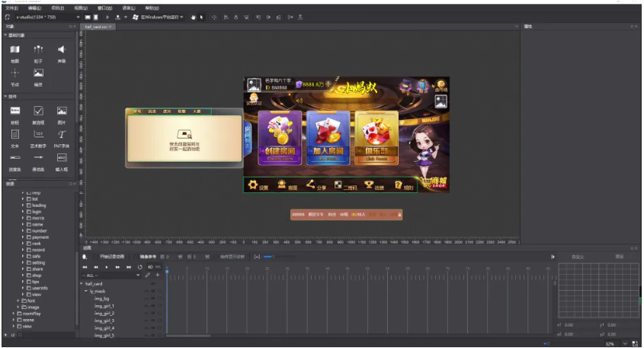Select the Sound speaker object icon

click(x=62, y=50)
